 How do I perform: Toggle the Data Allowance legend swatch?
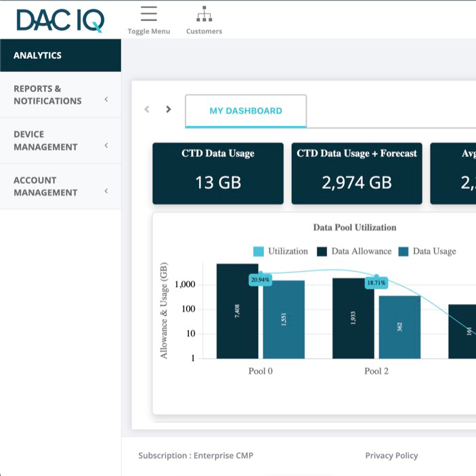tap(322, 251)
